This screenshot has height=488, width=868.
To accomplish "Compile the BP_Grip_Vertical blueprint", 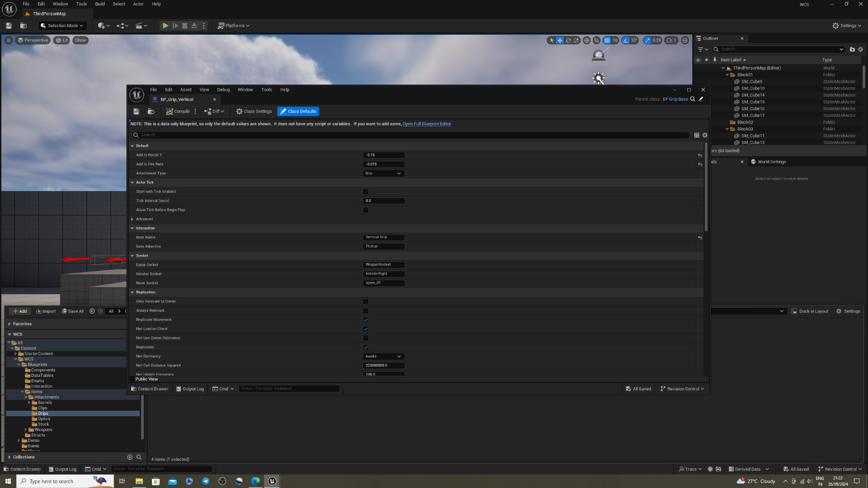I will coord(178,112).
